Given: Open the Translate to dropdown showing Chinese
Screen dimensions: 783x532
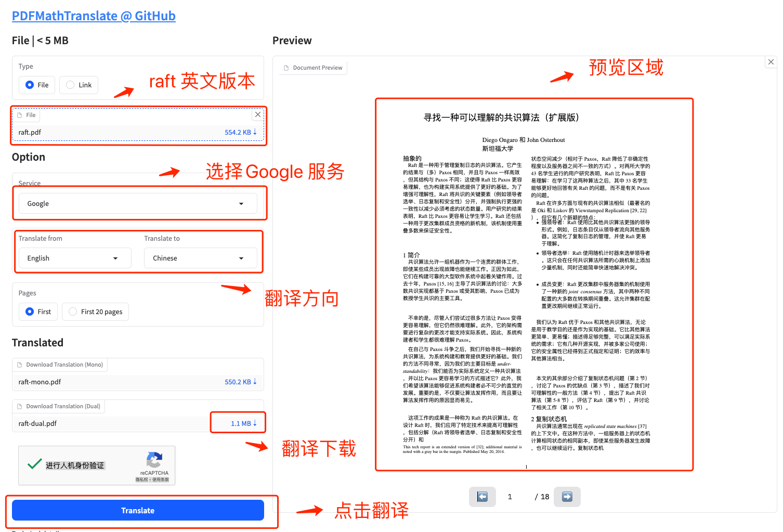Looking at the screenshot, I should click(201, 258).
